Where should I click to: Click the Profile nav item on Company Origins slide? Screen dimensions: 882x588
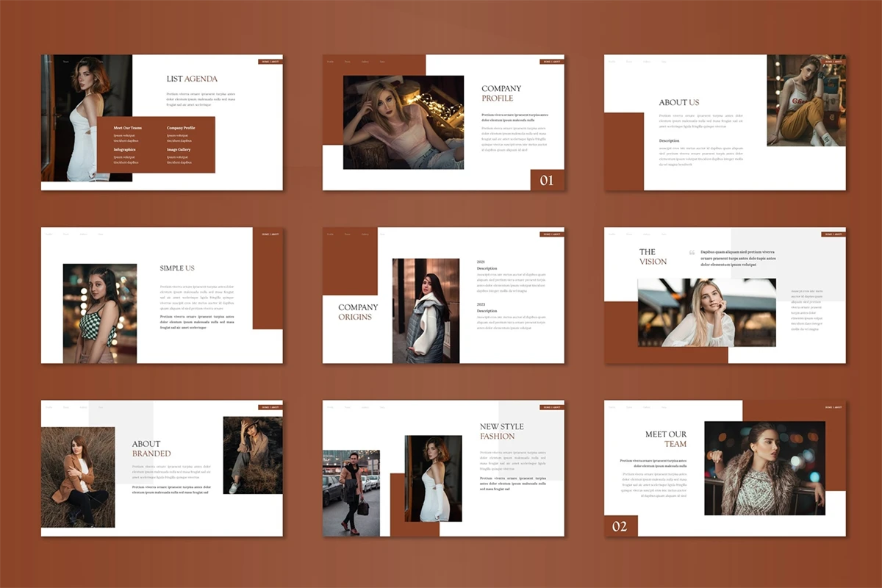coord(330,234)
